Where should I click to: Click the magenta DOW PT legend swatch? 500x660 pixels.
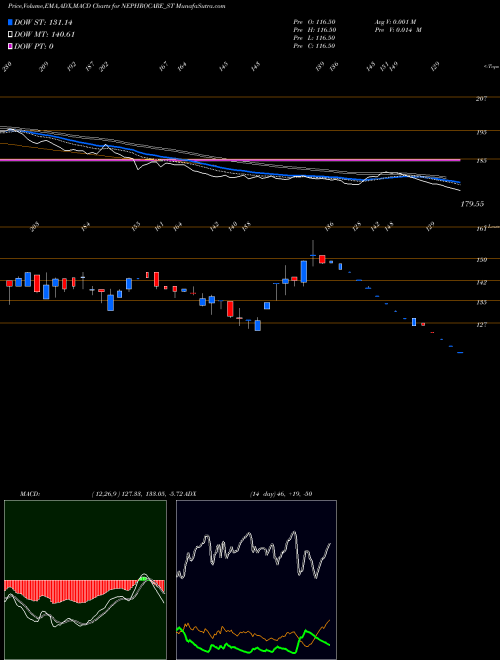coord(11,46)
